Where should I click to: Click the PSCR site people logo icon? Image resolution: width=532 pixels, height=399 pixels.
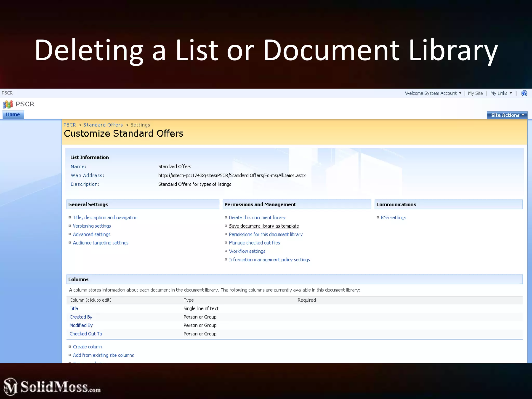pyautogui.click(x=8, y=104)
